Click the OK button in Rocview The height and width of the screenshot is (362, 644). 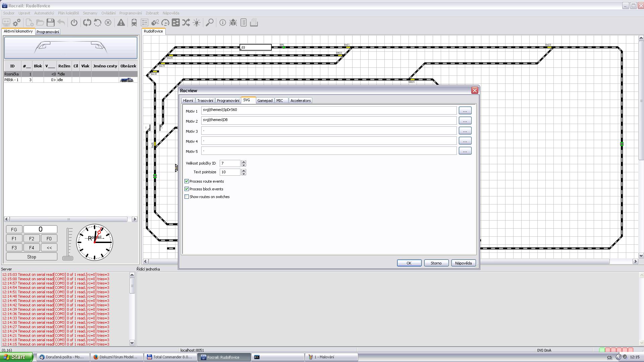(x=409, y=263)
